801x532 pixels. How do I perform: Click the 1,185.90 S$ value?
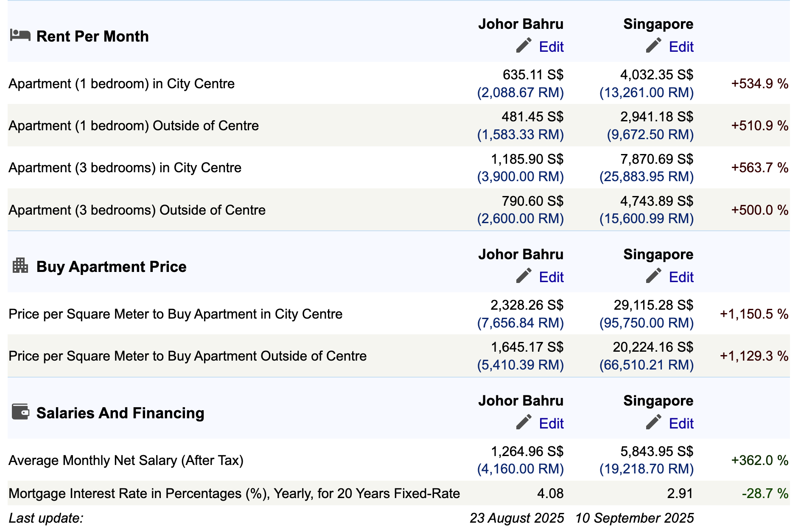tap(527, 159)
